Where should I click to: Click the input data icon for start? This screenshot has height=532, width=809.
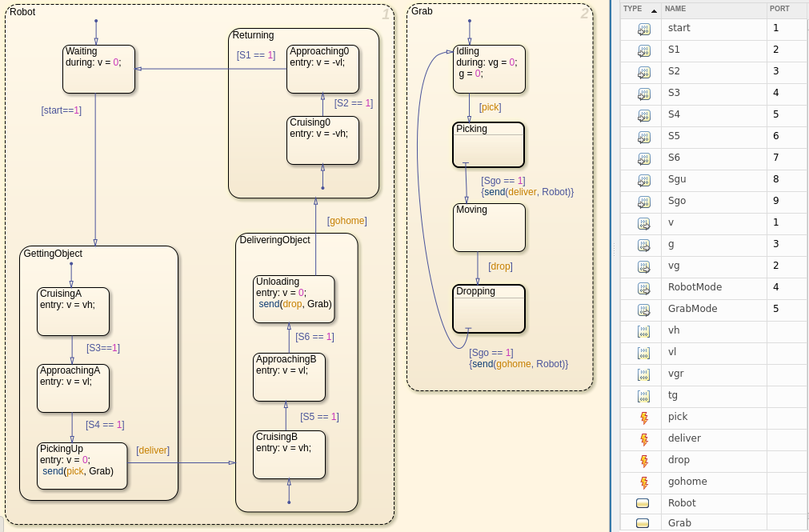coord(643,29)
